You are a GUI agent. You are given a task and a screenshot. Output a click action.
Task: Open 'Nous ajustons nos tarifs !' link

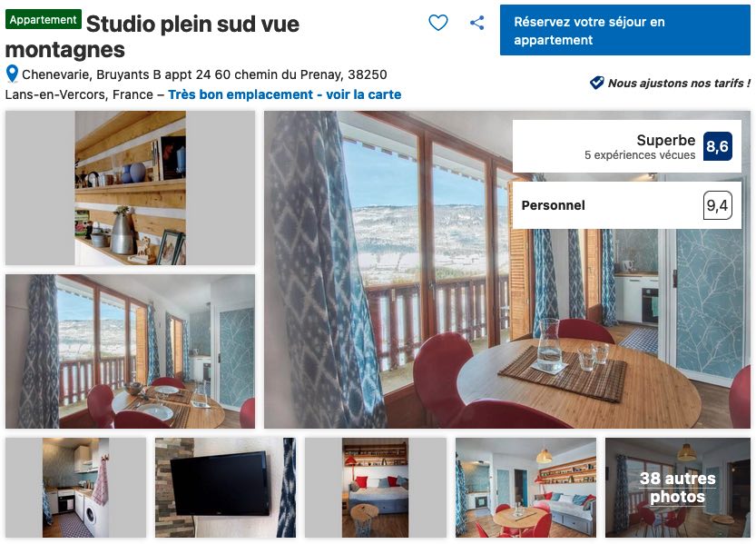(679, 83)
